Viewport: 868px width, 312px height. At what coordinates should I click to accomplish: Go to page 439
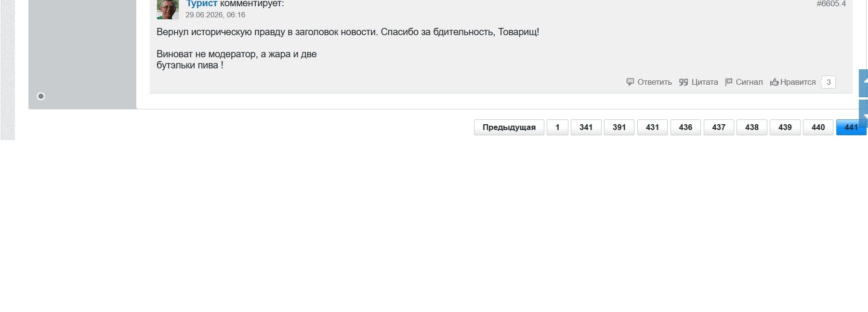tap(785, 128)
